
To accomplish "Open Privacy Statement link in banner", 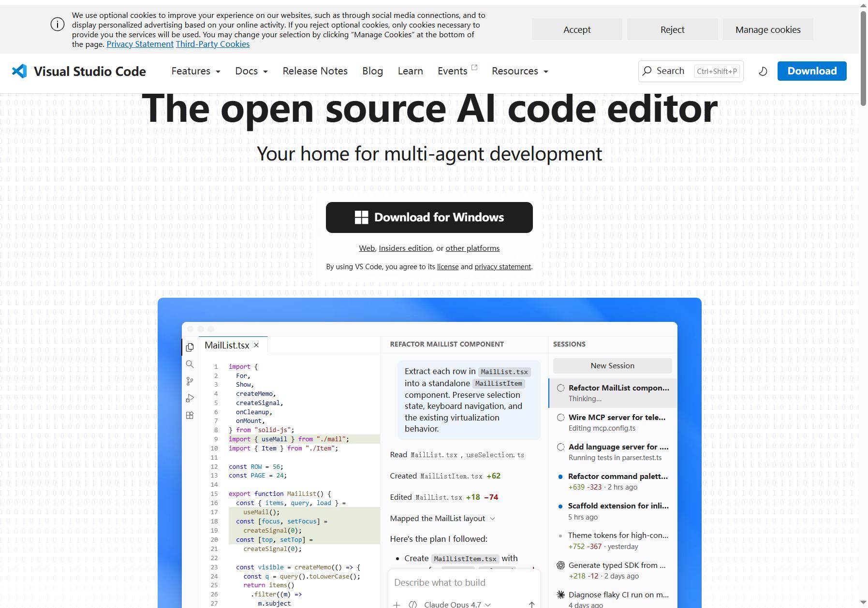I will click(x=140, y=44).
